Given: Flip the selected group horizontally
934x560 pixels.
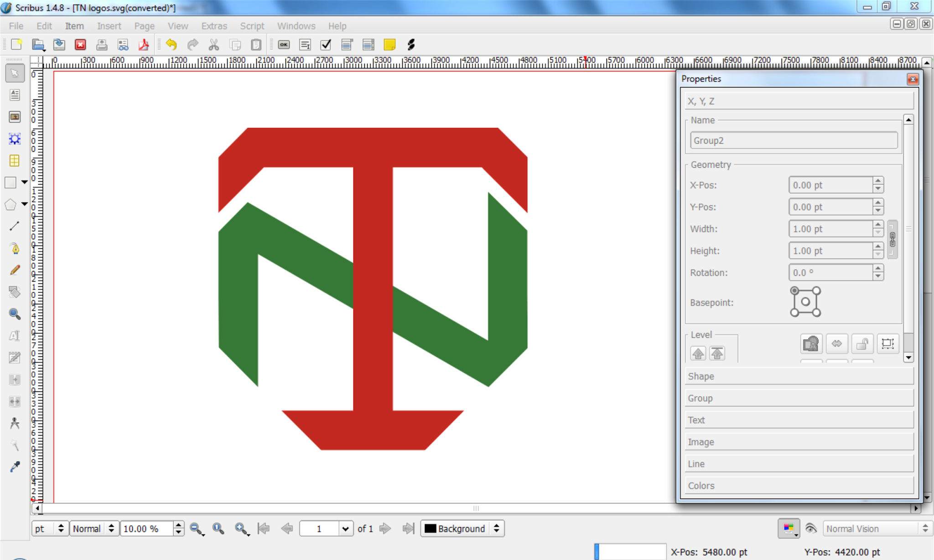Looking at the screenshot, I should pos(837,344).
